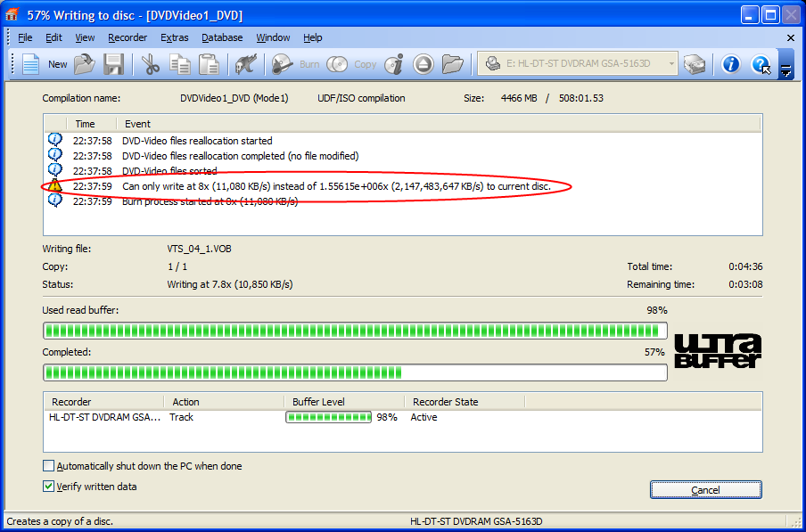Select the 'Can only write at 8x' warning text
The image size is (806, 532).
click(x=336, y=186)
